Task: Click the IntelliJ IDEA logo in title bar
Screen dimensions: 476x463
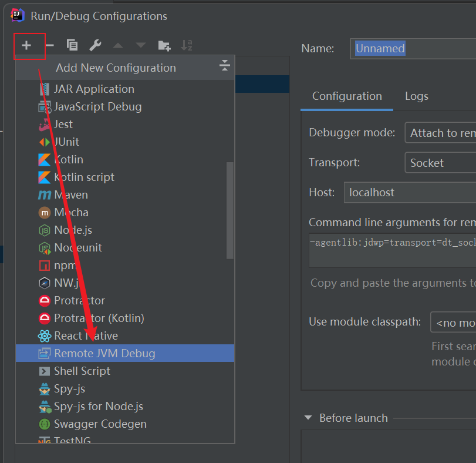Action: (x=17, y=15)
